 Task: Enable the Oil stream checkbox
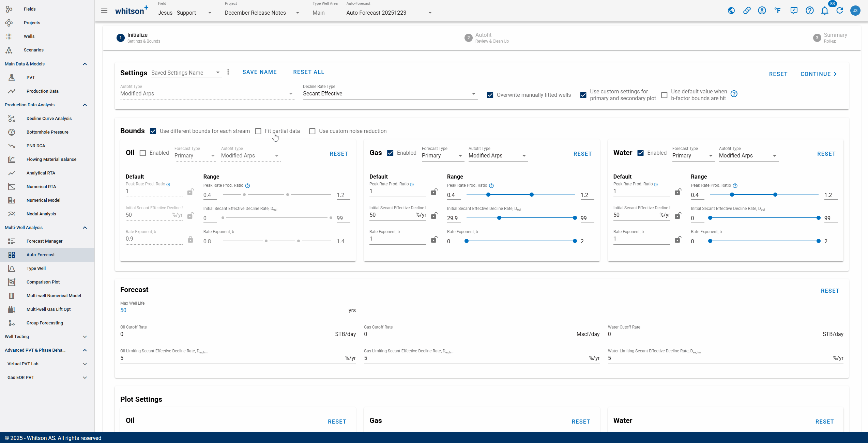click(x=143, y=153)
